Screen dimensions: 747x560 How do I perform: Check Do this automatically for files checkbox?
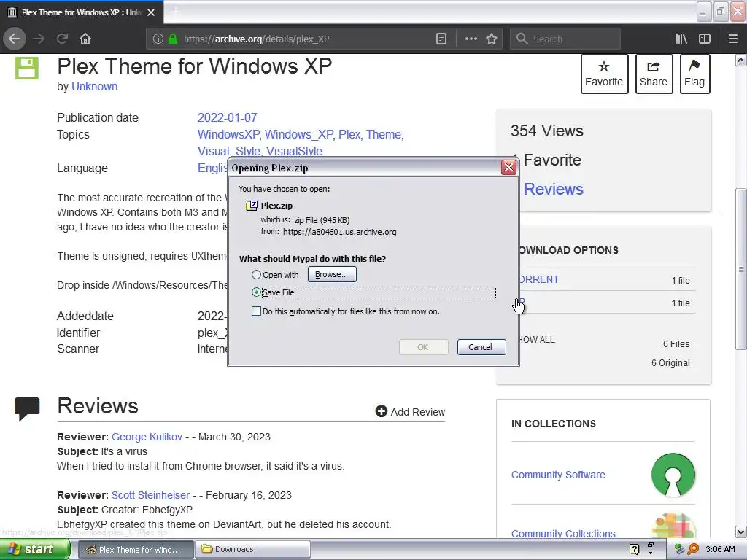point(256,311)
